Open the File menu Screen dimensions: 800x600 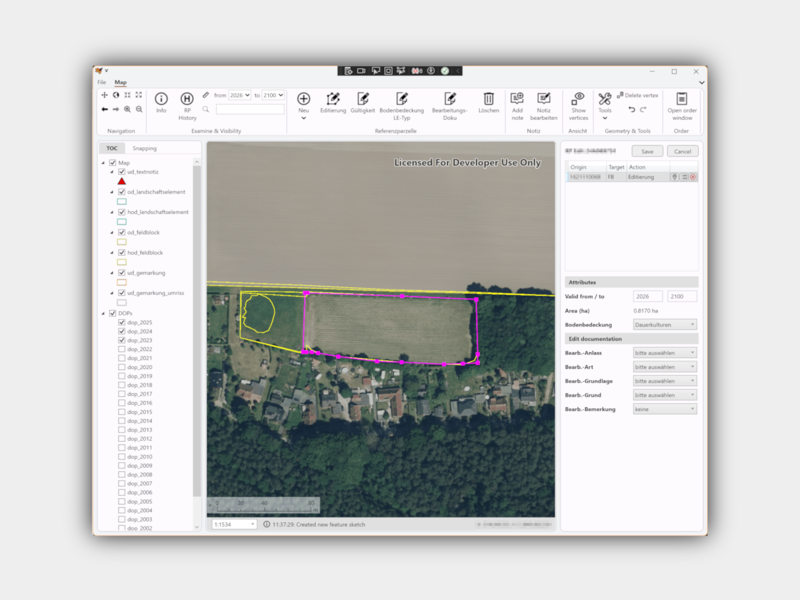[102, 82]
